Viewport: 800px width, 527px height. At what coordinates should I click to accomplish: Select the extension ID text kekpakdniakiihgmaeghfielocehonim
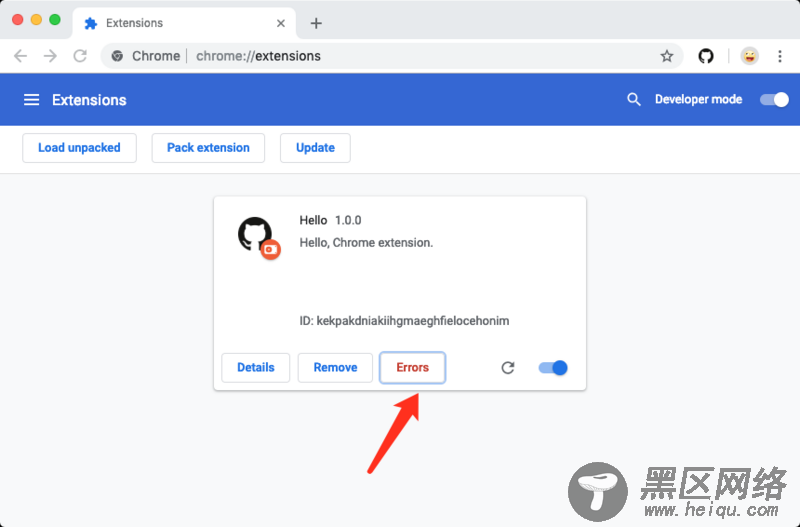tap(413, 321)
